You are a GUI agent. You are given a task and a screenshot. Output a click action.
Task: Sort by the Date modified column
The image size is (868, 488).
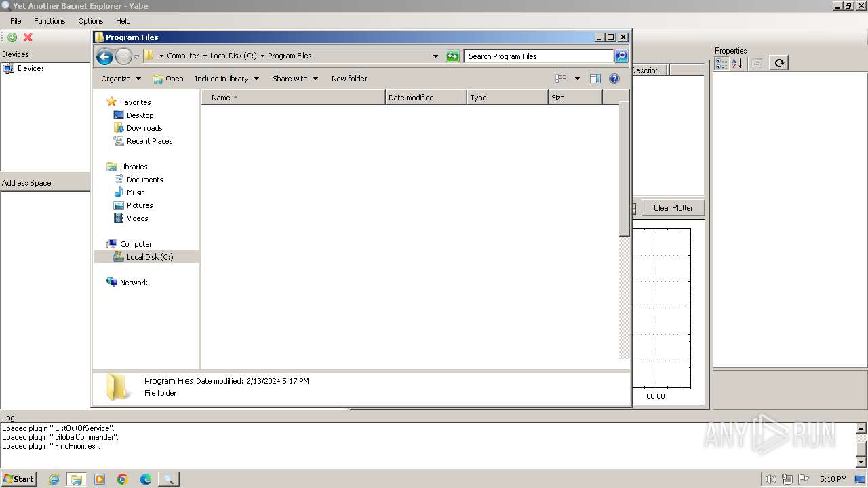(x=426, y=98)
